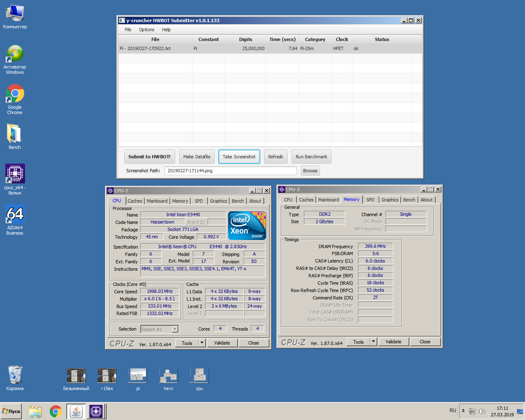Launch AIDA64 Business desktop icon
The width and height of the screenshot is (525, 420).
[x=15, y=219]
